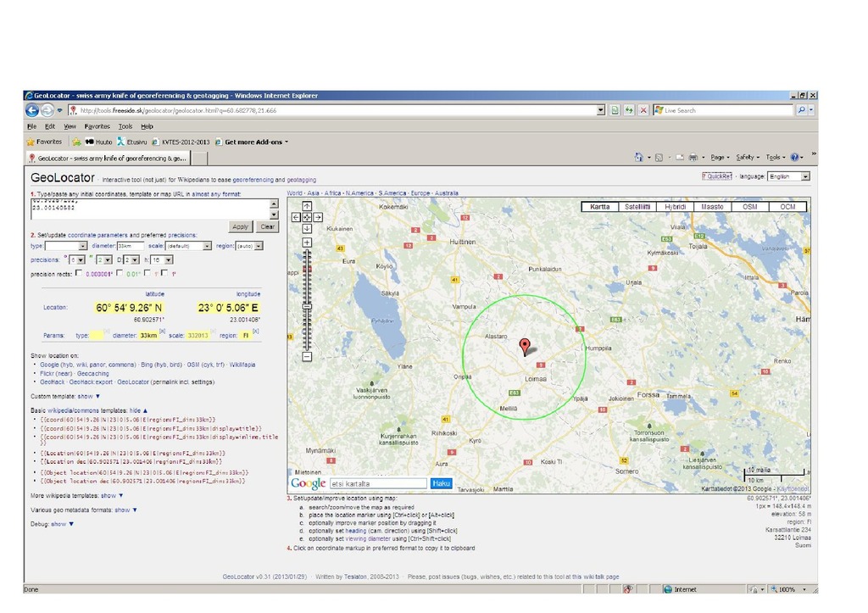Switch map to OCM layer

pos(787,207)
